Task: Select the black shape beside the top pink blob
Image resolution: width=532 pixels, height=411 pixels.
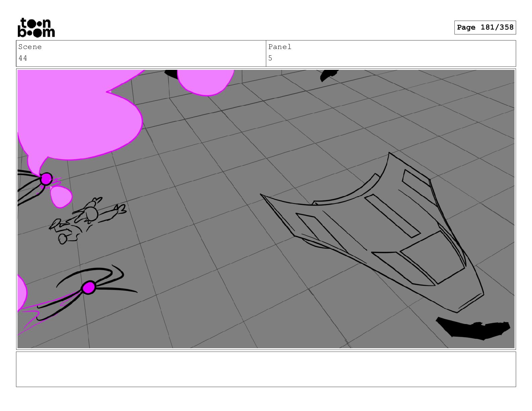Action: 171,74
